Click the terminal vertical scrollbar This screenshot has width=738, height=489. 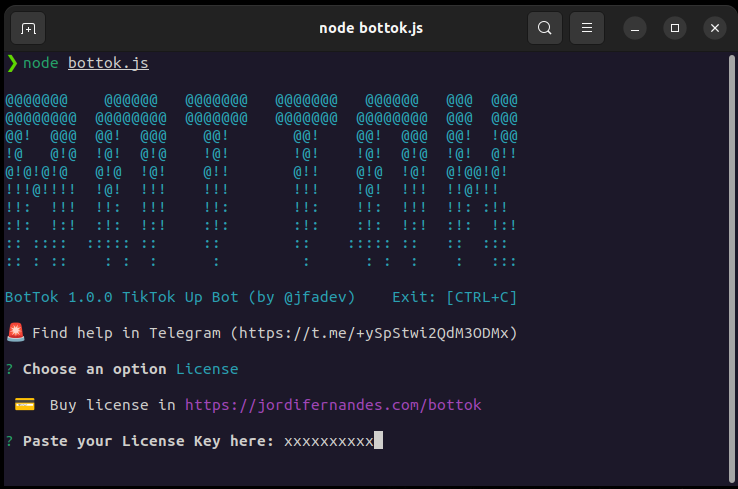(731, 268)
